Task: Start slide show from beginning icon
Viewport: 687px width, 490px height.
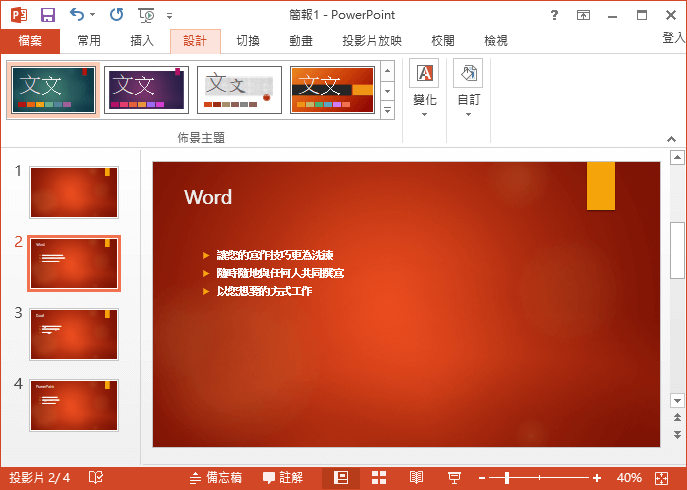Action: (146, 15)
